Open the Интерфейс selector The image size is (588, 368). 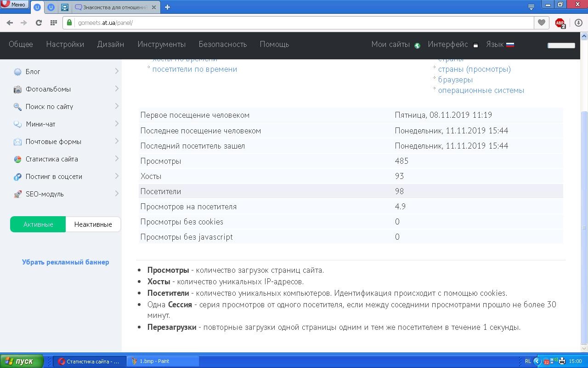click(x=448, y=44)
